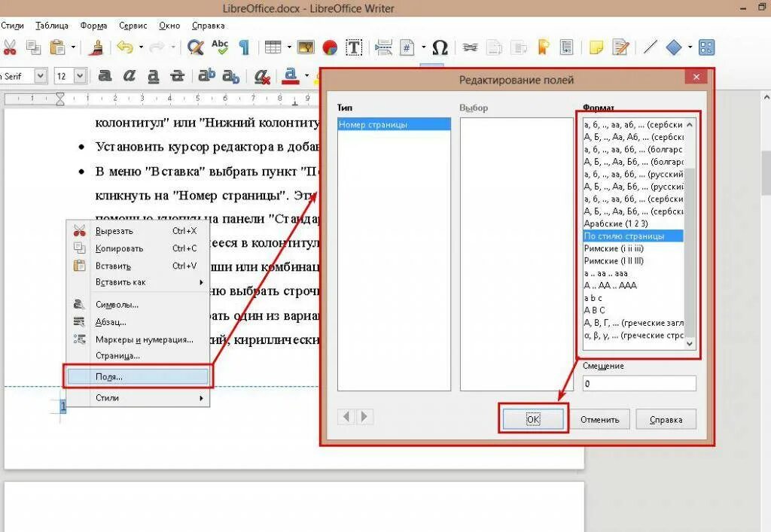Toggle the Bold formatting button
Screen dimensions: 771x532
[x=105, y=76]
